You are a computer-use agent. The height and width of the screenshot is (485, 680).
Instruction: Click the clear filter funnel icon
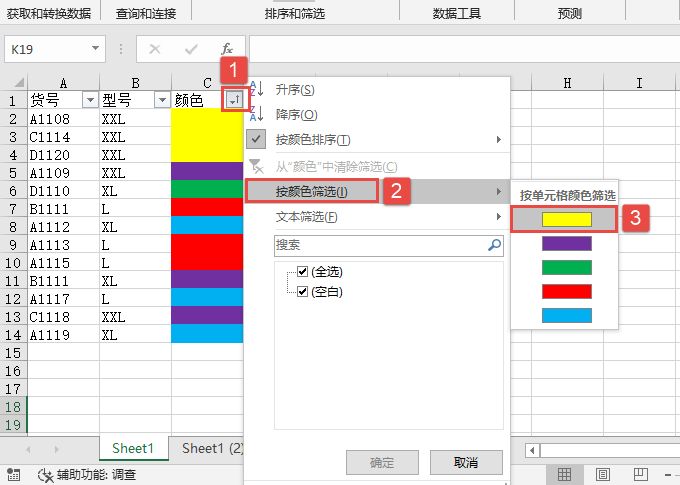(256, 166)
